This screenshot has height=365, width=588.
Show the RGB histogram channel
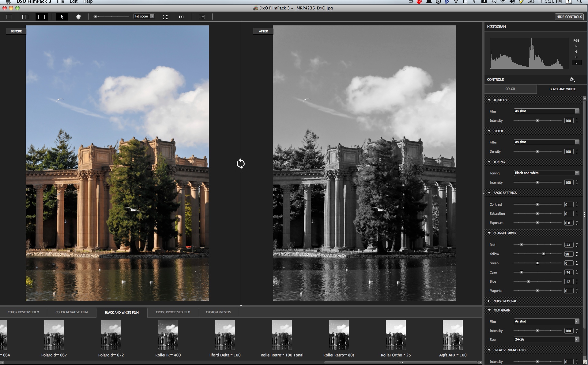[576, 40]
